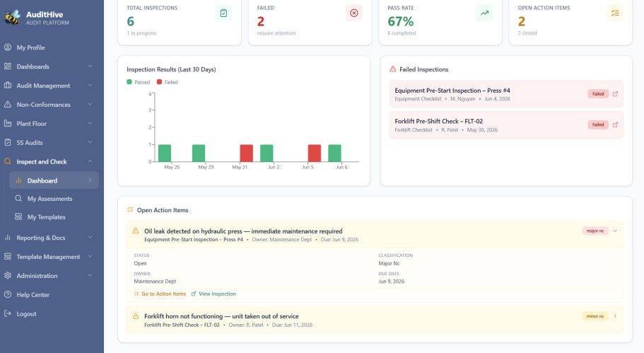644x353 pixels.
Task: Click the Administration gear icon
Action: click(x=7, y=275)
